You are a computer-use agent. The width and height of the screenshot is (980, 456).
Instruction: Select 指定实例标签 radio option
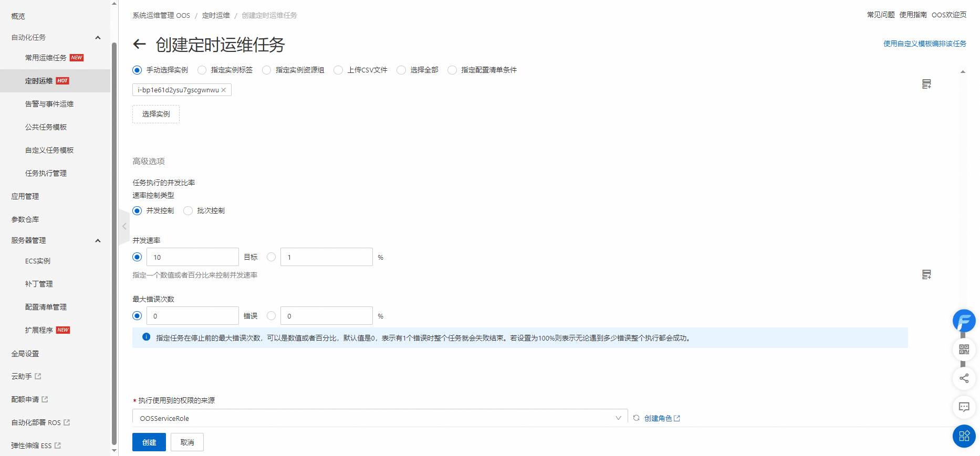(x=202, y=70)
